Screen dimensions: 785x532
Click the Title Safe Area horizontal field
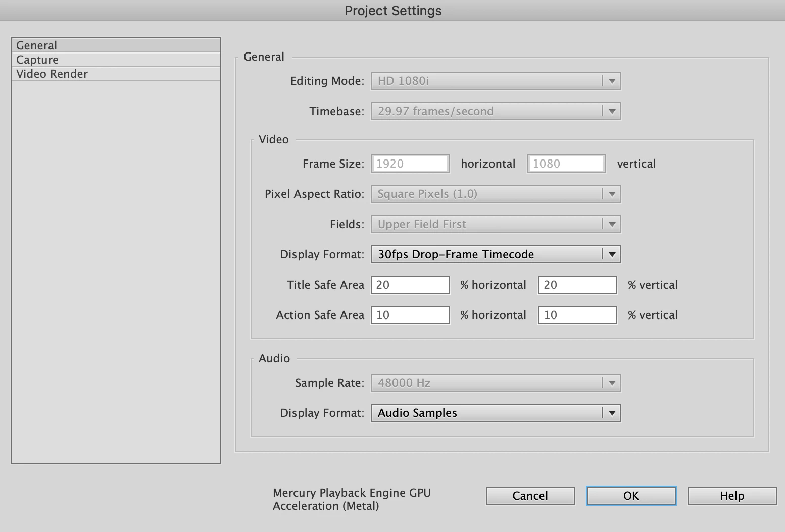pos(410,285)
